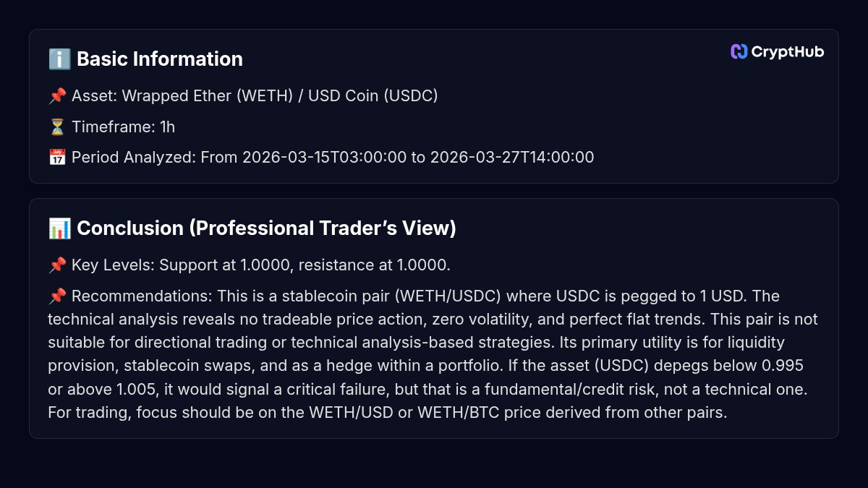The height and width of the screenshot is (488, 868).
Task: Click the WETH/USD or WETH/BTC closing sentence
Action: coord(387,413)
